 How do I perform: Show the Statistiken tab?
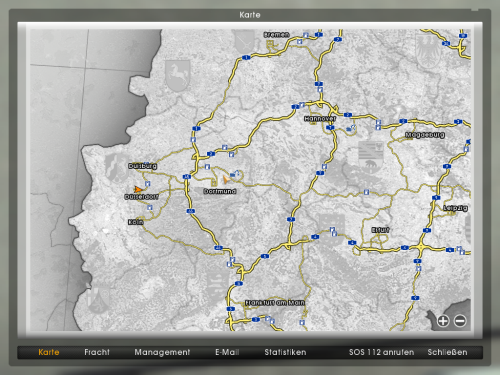click(285, 352)
